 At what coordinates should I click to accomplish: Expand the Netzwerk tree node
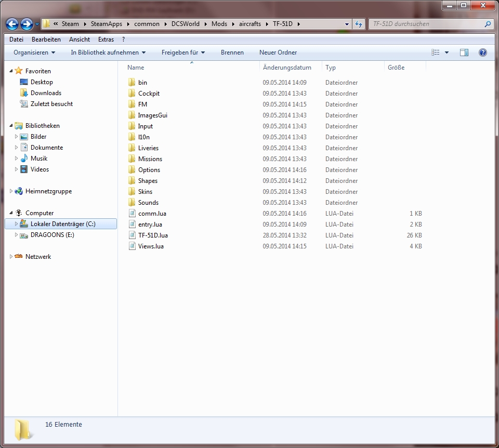point(11,256)
